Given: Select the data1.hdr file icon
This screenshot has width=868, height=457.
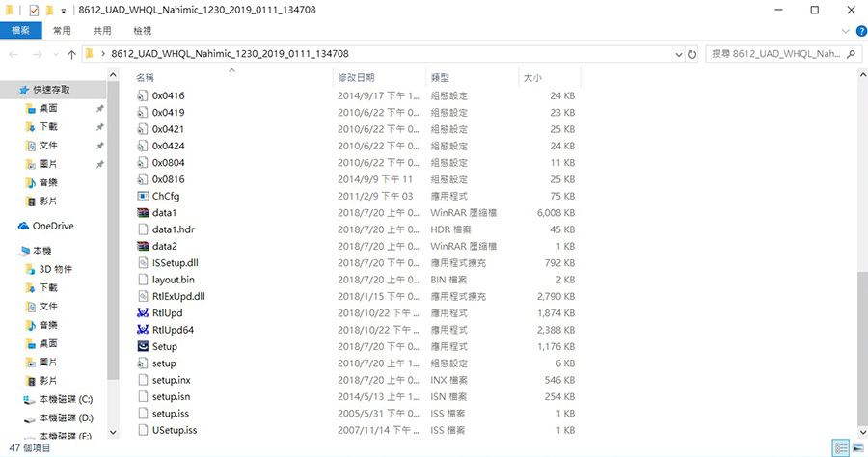Looking at the screenshot, I should [143, 229].
